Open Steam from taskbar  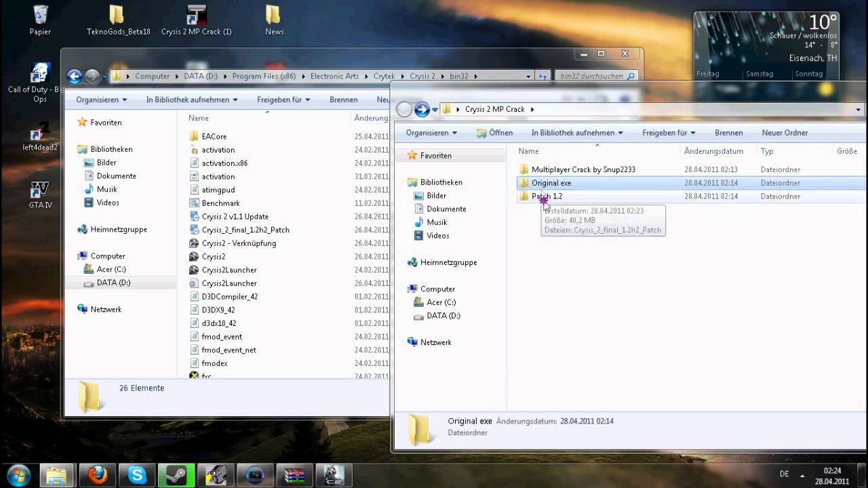pyautogui.click(x=176, y=475)
